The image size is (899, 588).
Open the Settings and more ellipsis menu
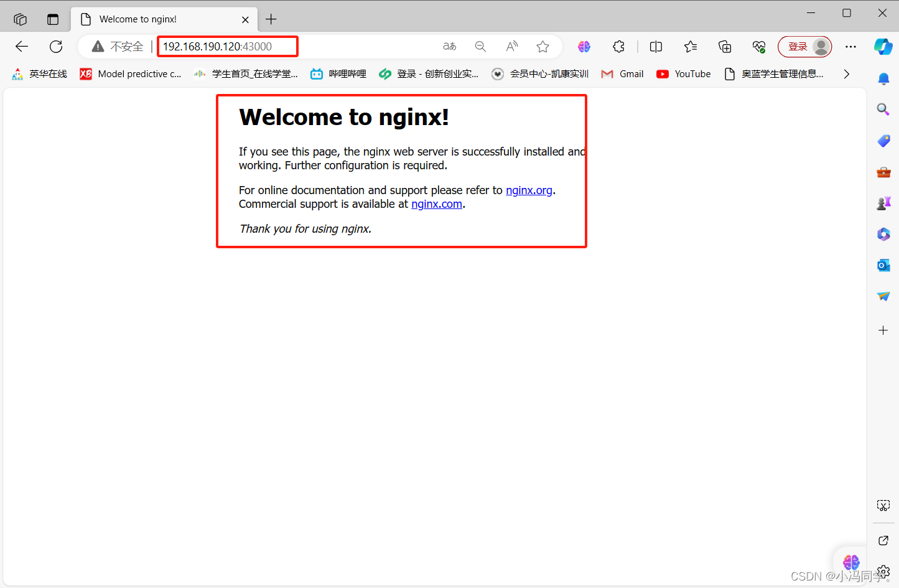pyautogui.click(x=850, y=47)
